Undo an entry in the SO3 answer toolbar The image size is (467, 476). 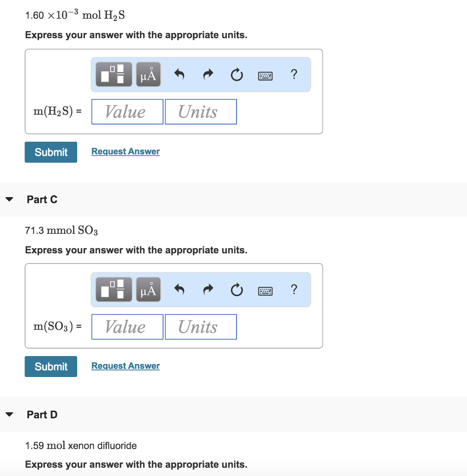tap(179, 289)
